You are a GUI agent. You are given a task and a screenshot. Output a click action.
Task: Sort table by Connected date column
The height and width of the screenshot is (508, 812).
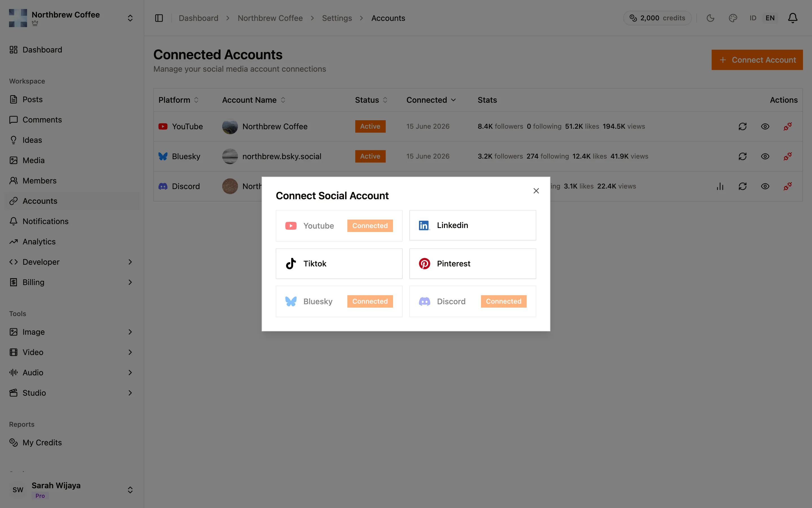(x=431, y=100)
